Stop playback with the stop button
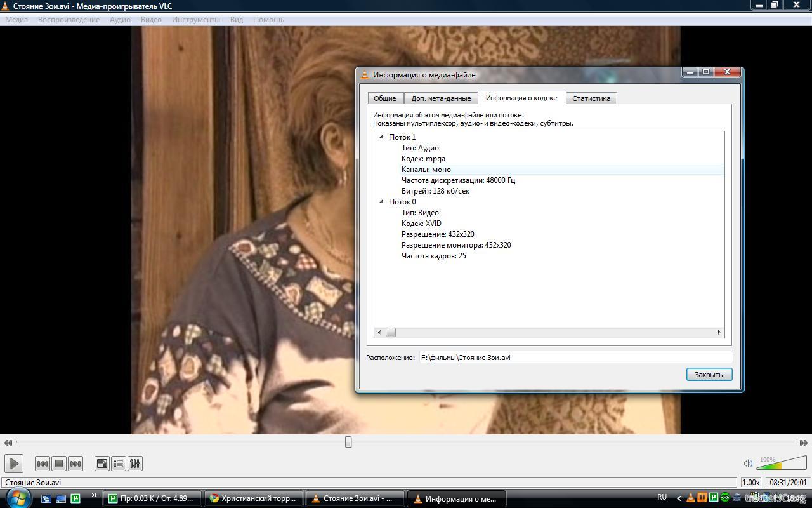Viewport: 812px width, 508px height. point(59,464)
